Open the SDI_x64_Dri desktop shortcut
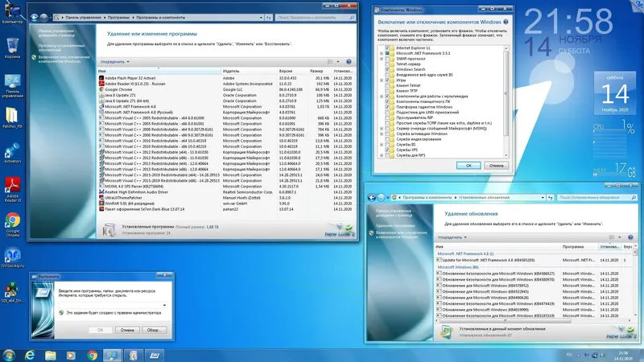 point(12,292)
